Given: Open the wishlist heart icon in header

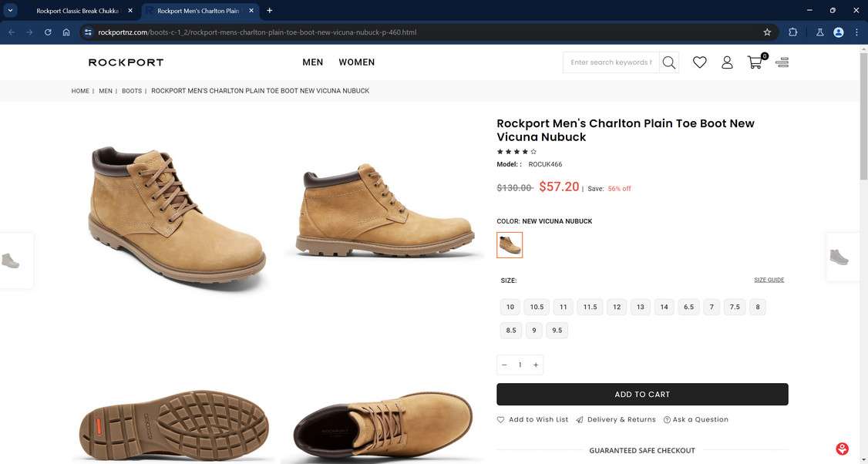Looking at the screenshot, I should (699, 62).
